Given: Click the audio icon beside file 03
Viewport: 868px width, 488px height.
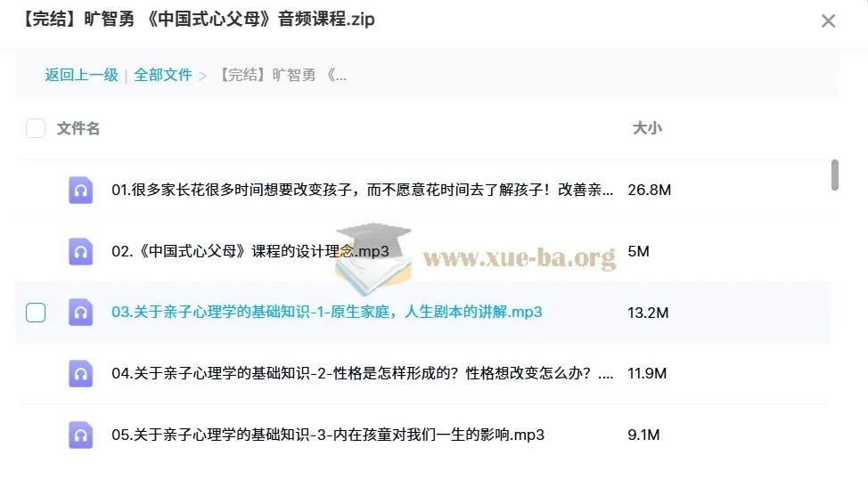Looking at the screenshot, I should 81,313.
